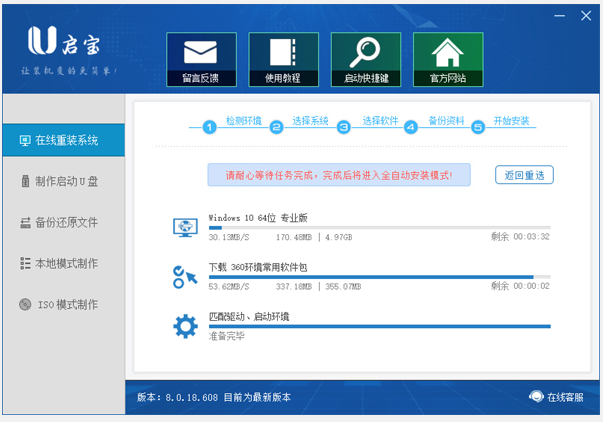Open the 使用教程 tutorial tile
This screenshot has width=603, height=422.
click(x=283, y=60)
